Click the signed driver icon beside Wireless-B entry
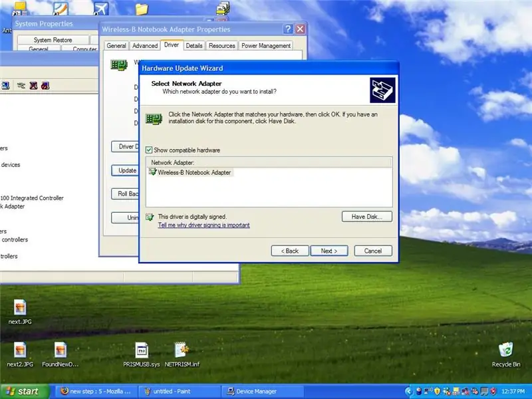 (x=152, y=172)
